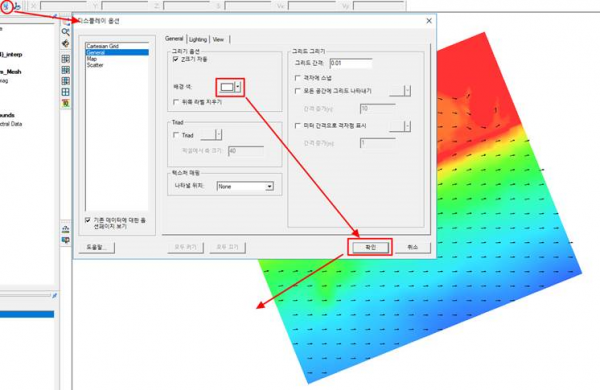
Task: Click the colored contour icon below grid icons
Action: (x=66, y=103)
